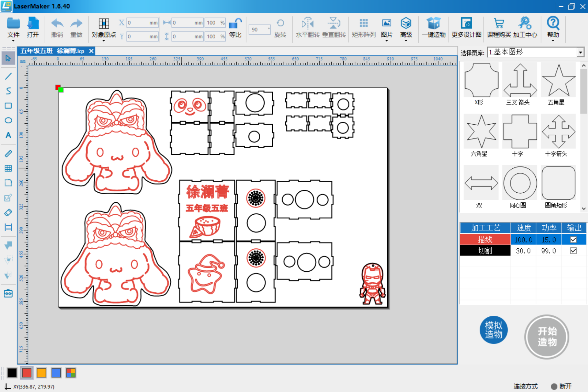Click the 水平翻转 horizontal flip icon
The height and width of the screenshot is (392, 588).
[x=308, y=23]
